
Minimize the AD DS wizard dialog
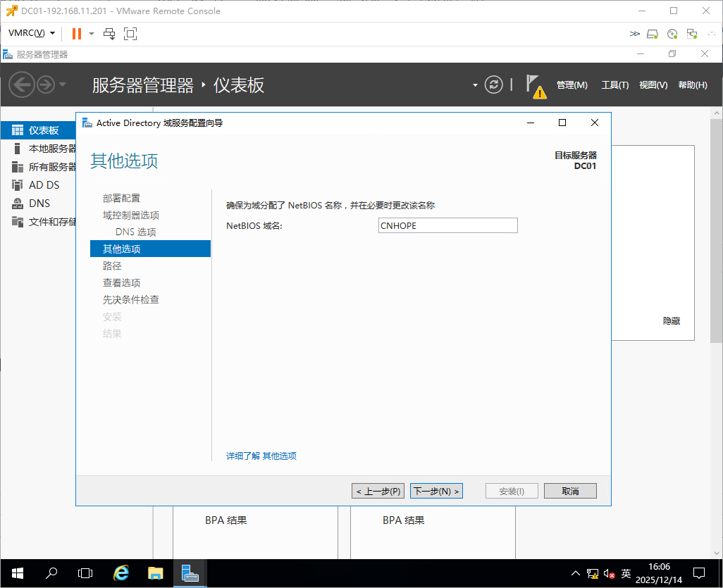(531, 123)
